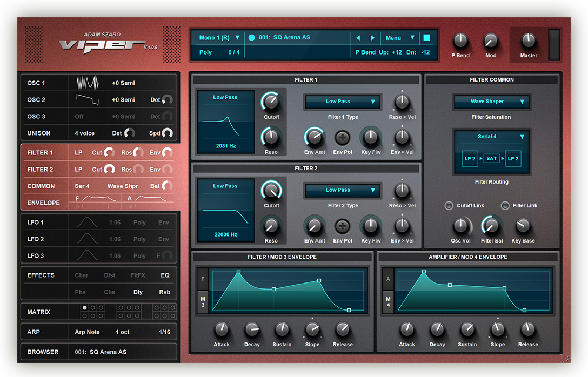Screen dimensions: 588x377
Task: Click the Master volume knob
Action: (528, 41)
